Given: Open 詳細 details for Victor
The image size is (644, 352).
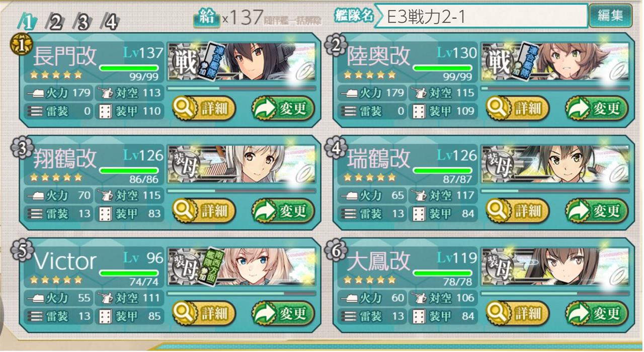Looking at the screenshot, I should coord(204,313).
